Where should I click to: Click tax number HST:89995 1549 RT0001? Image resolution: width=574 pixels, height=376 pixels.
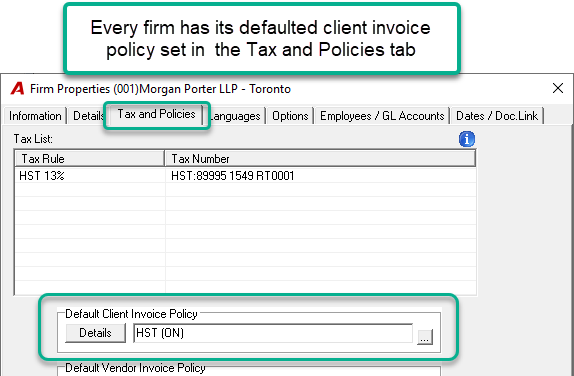tap(233, 176)
